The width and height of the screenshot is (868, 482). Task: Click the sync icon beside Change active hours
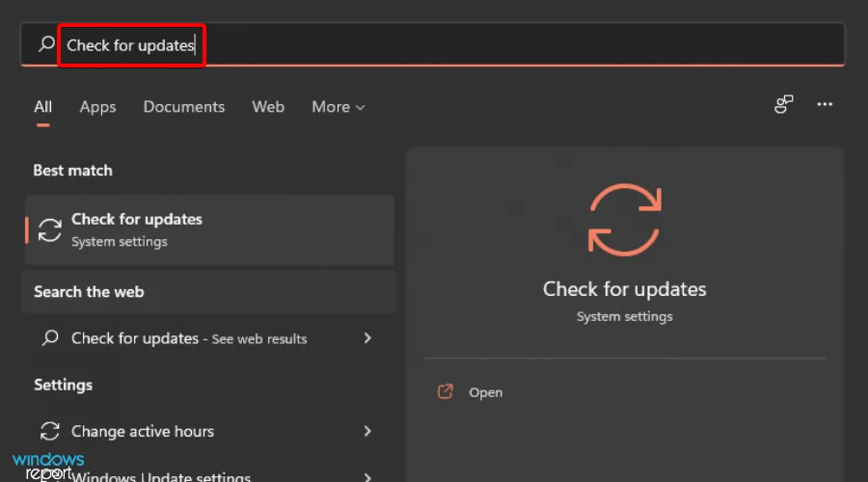pos(49,431)
